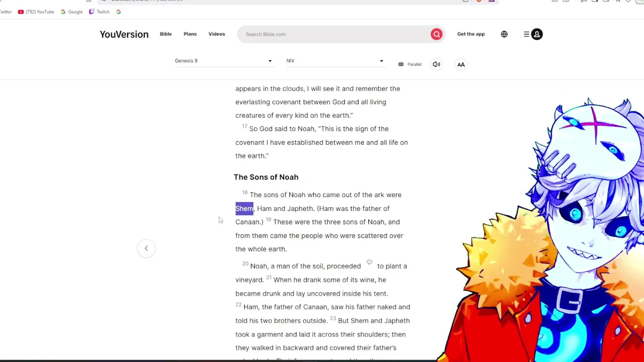The image size is (644, 362).
Task: Click the Twitch bookmark purple icon
Action: (x=92, y=12)
